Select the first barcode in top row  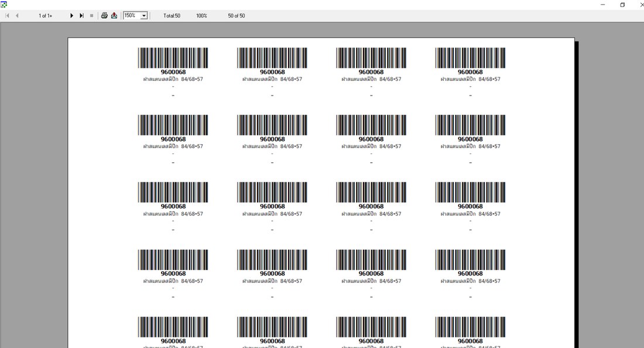tap(173, 57)
